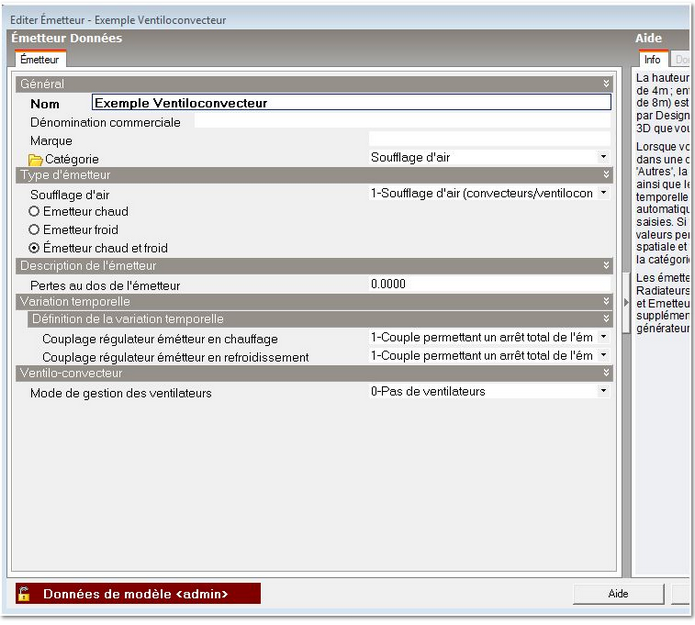
Task: Collapse the Ventilo-convecteur section
Action: click(x=606, y=373)
